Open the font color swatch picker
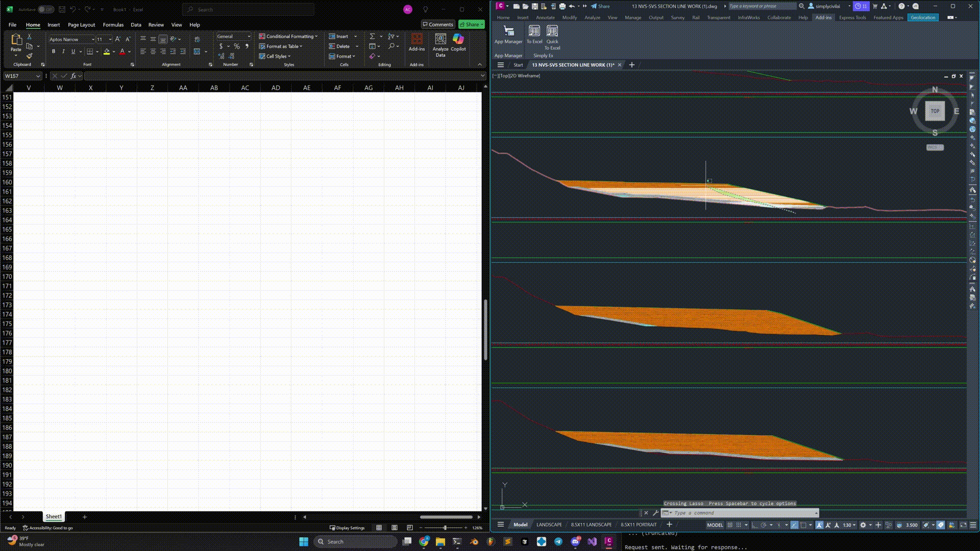This screenshot has width=980, height=551. pos(128,52)
